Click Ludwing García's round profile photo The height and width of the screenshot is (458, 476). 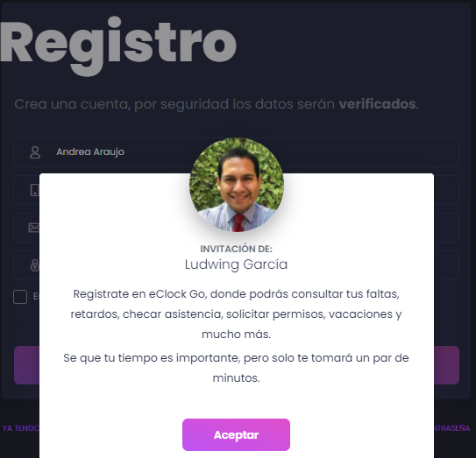(237, 185)
